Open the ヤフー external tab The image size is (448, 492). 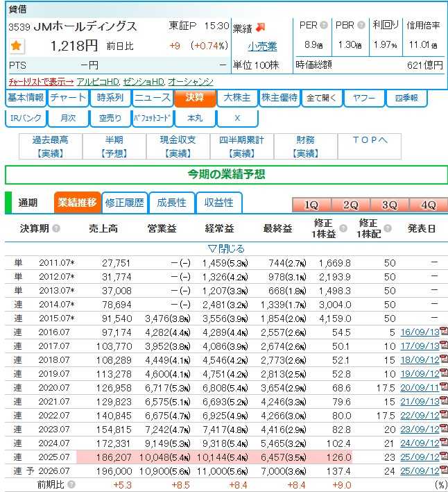pyautogui.click(x=364, y=99)
